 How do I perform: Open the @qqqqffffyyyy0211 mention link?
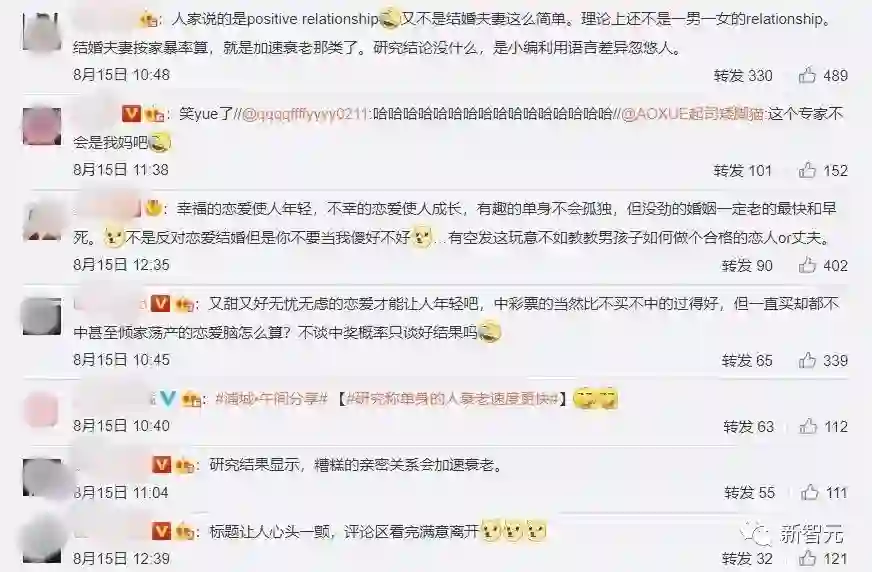pyautogui.click(x=306, y=114)
